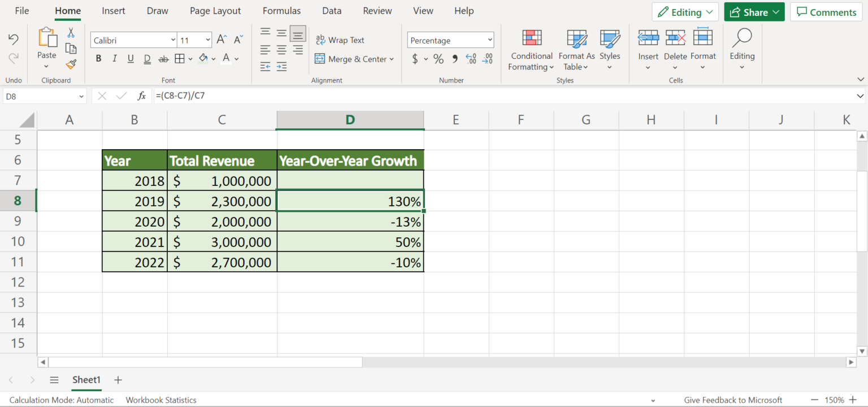Toggle italic formatting
868x407 pixels.
(114, 58)
